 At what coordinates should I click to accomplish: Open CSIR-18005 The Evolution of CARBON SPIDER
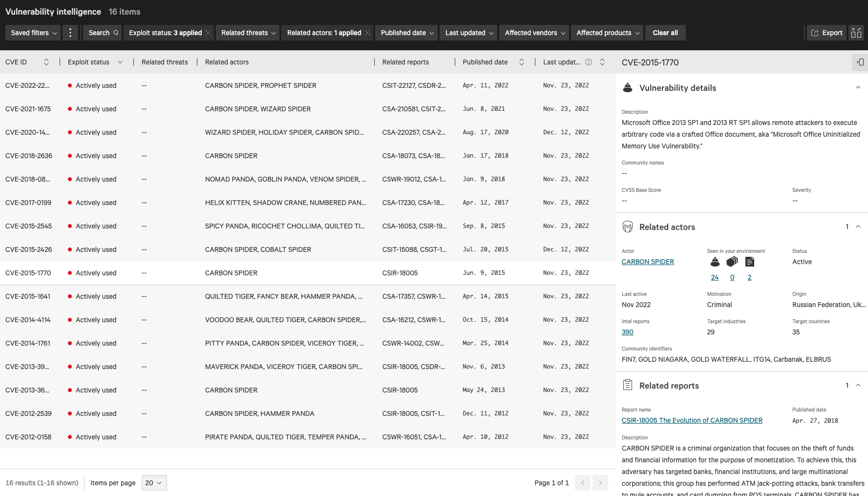coord(692,421)
